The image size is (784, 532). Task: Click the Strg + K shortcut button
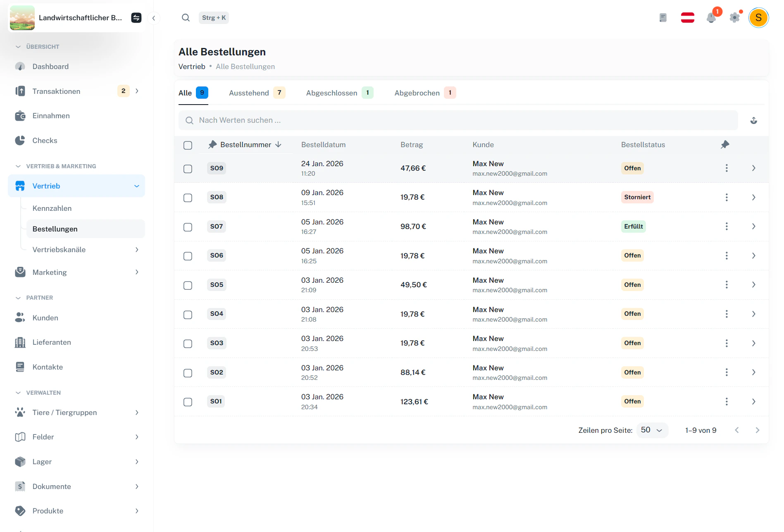pyautogui.click(x=214, y=18)
